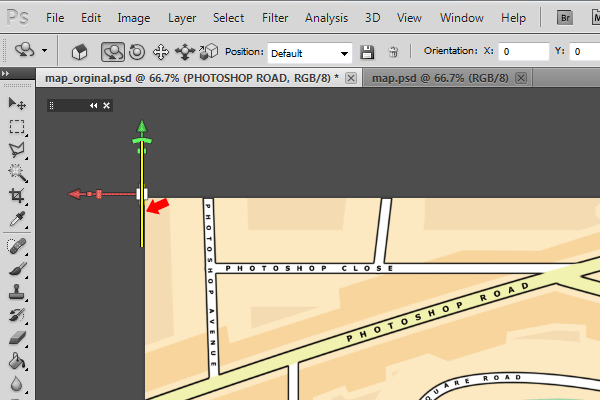Select the 3D Slide tool
Screen dimensions: 600x400
pos(185,52)
